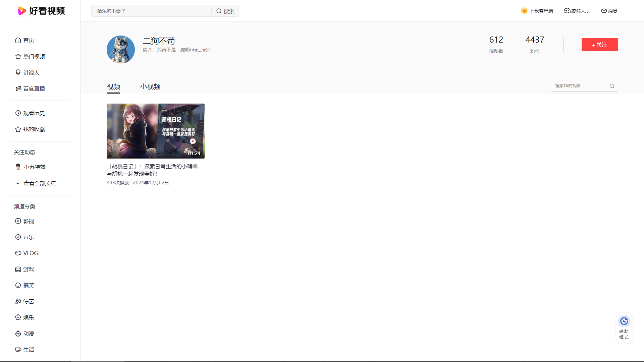Click search icon in TA's video search
The image size is (644, 362).
click(612, 86)
